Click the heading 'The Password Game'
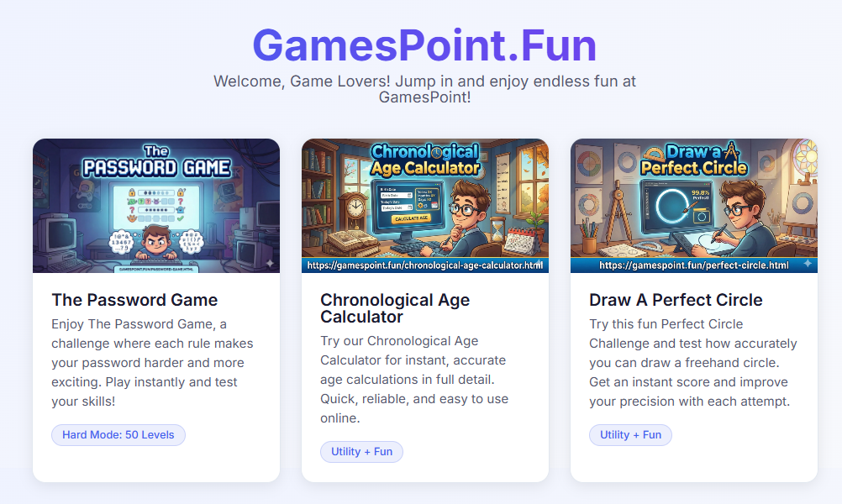Screen dimensions: 842x504 [135, 300]
